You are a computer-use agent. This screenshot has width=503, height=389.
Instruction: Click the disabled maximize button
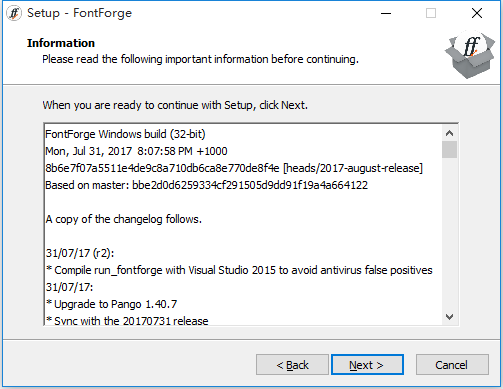pyautogui.click(x=431, y=13)
